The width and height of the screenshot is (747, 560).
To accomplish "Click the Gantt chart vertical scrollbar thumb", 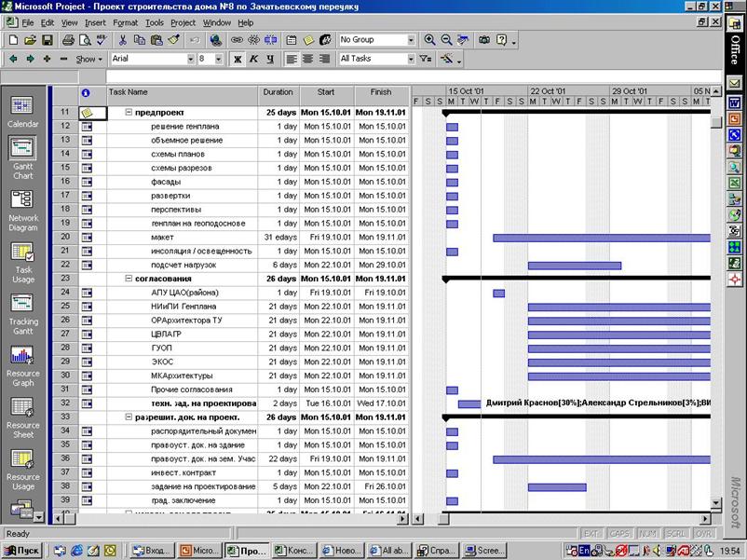I will [715, 122].
